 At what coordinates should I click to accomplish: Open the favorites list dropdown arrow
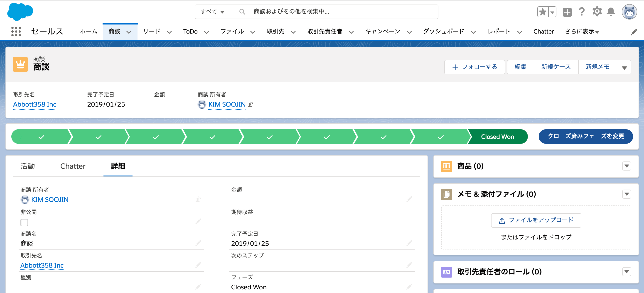click(x=552, y=12)
